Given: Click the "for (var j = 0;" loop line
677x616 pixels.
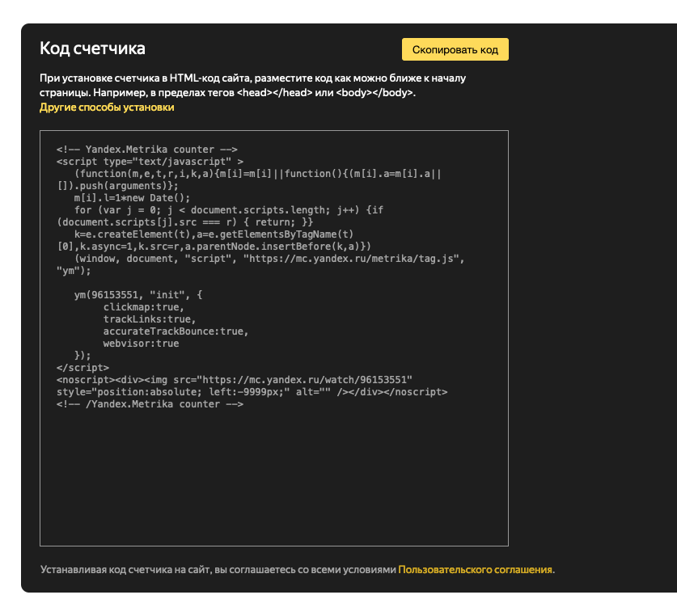Looking at the screenshot, I should (x=229, y=210).
